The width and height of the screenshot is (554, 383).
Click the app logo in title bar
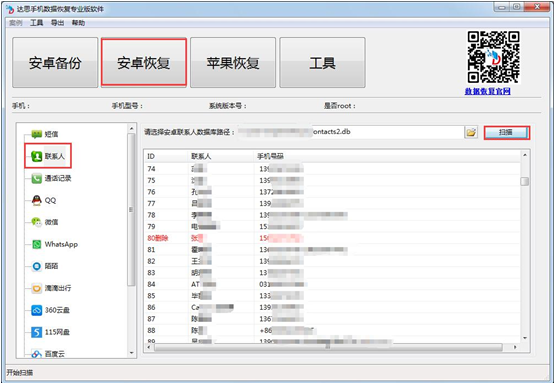(10, 8)
